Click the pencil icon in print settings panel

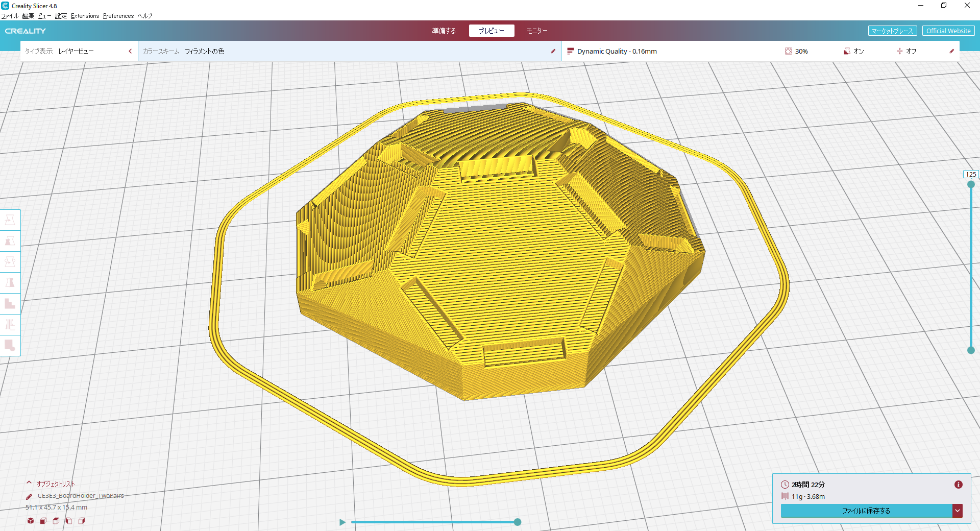point(951,51)
